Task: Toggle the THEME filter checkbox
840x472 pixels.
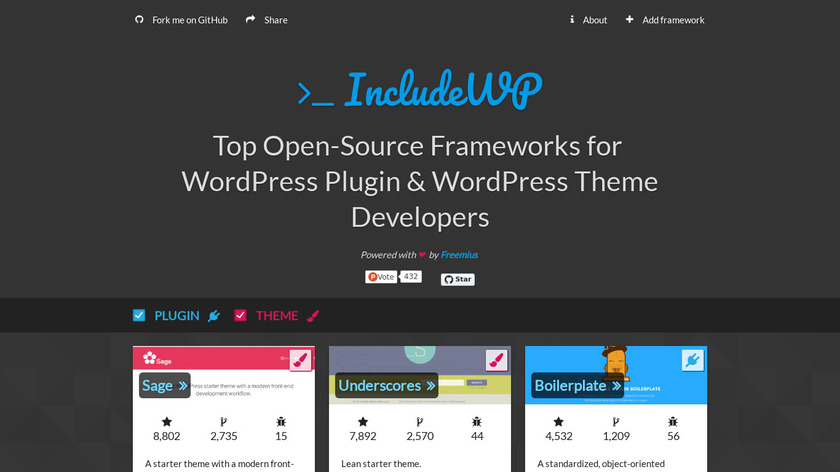Action: [240, 315]
